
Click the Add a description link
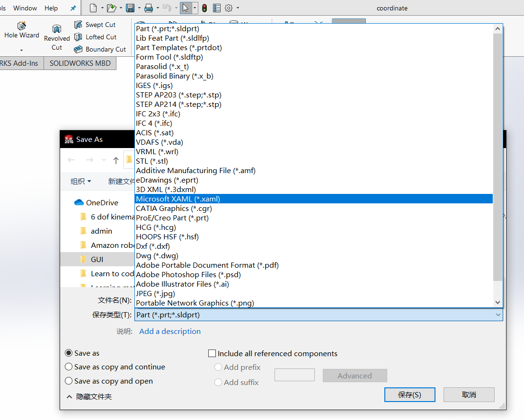point(169,331)
